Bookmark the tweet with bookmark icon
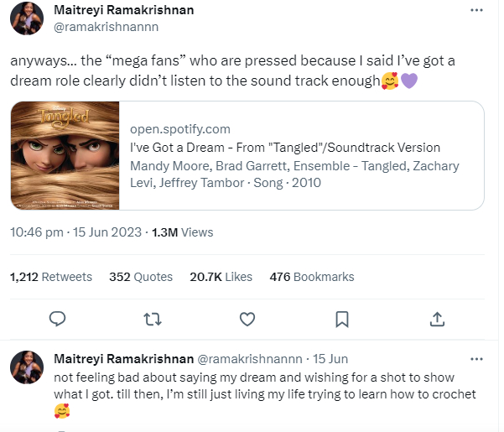The image size is (504, 432). click(342, 319)
